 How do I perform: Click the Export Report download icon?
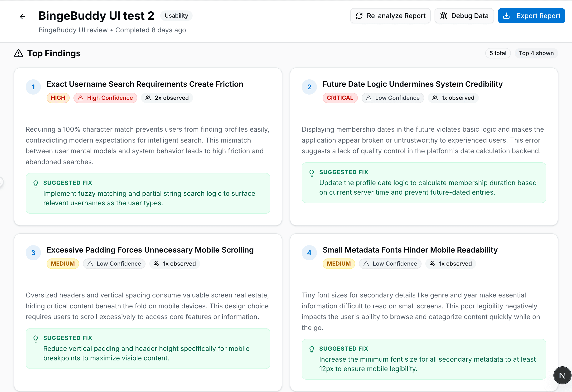pyautogui.click(x=506, y=16)
